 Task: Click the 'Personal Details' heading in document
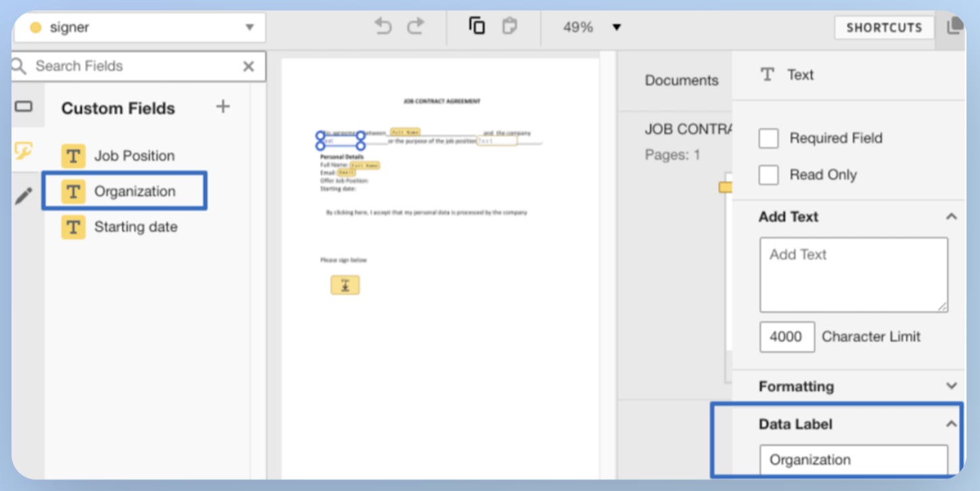point(342,156)
